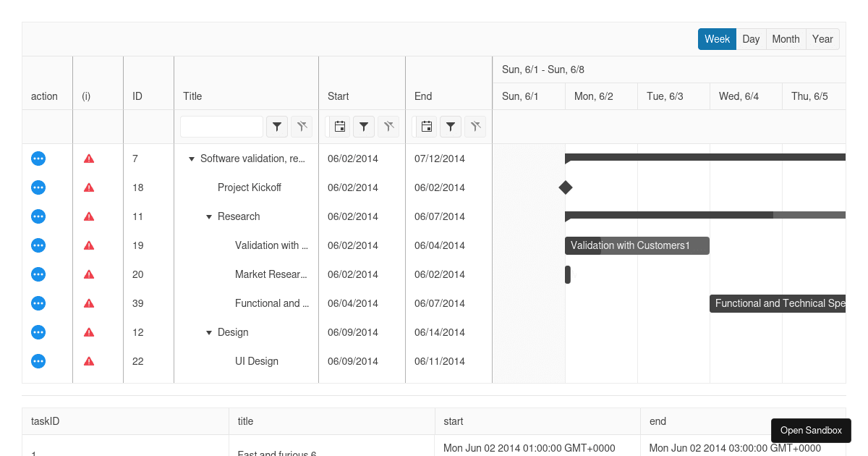Clear the End column filter
Viewport: 868px width, 456px height.
tap(475, 127)
